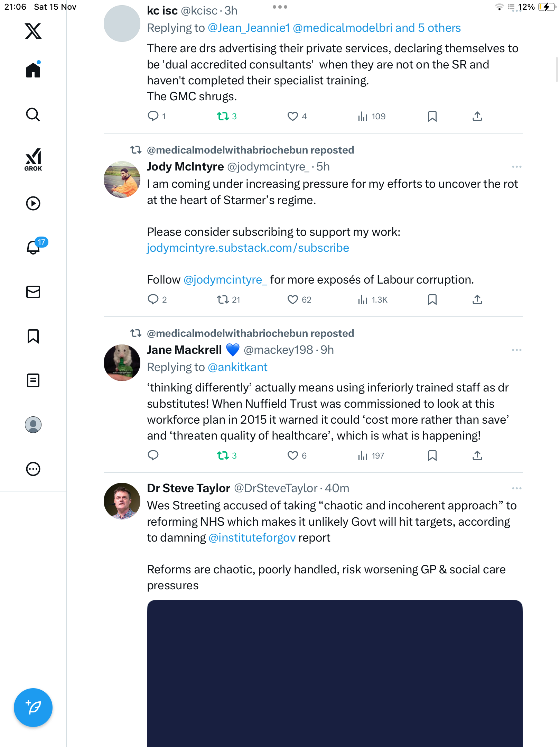This screenshot has width=560, height=747.
Task: Tap the compose new post button
Action: [33, 708]
